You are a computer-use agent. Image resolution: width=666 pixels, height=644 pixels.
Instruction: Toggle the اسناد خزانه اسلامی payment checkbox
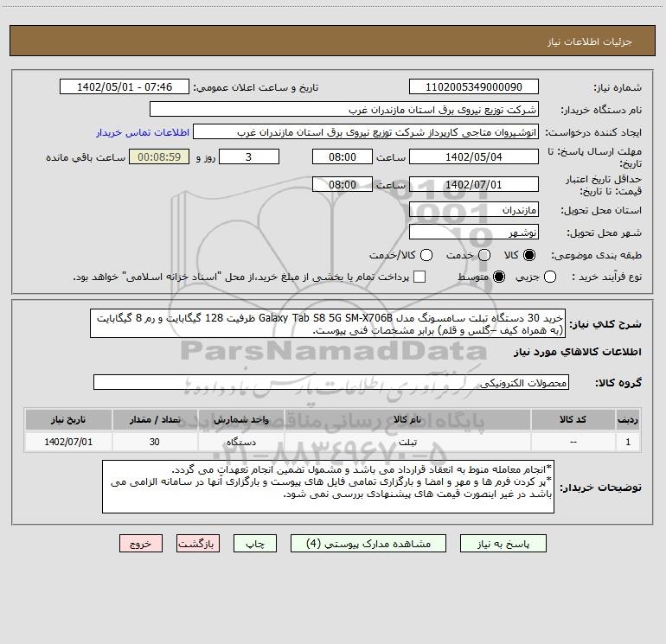pos(419,277)
